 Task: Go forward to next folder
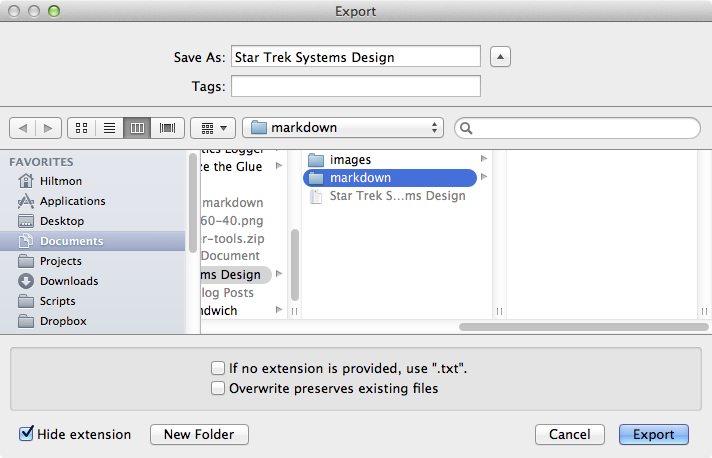point(48,128)
